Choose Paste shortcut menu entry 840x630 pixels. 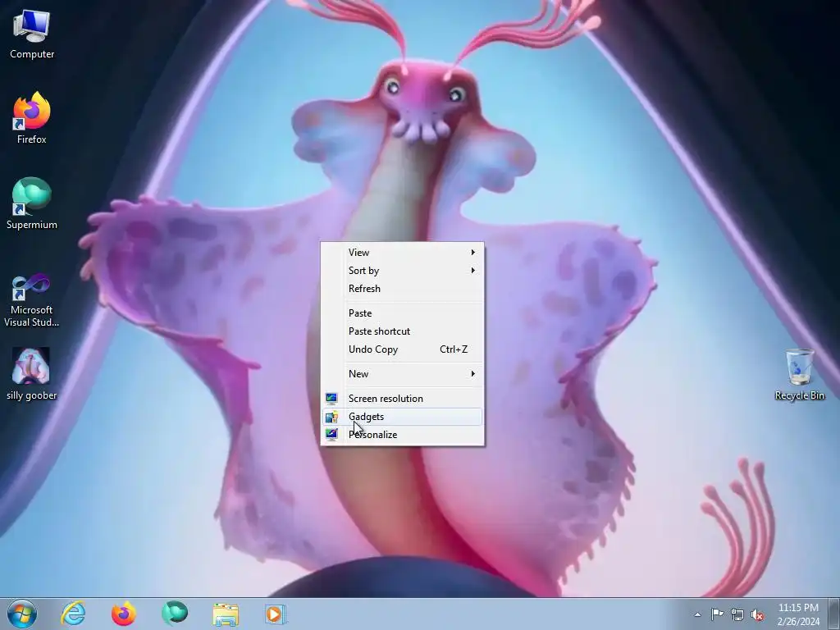(x=402, y=331)
